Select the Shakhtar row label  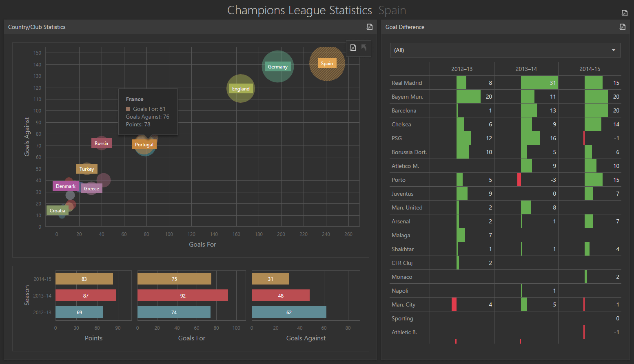402,249
